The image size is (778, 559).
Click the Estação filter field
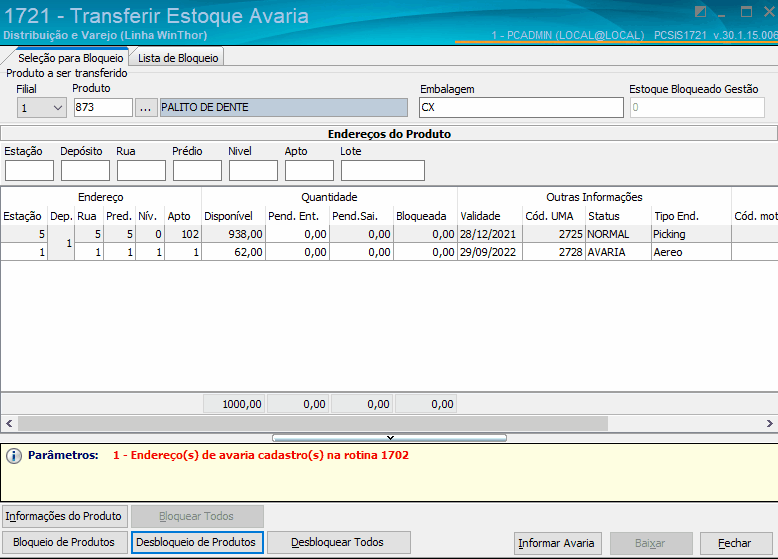29,171
